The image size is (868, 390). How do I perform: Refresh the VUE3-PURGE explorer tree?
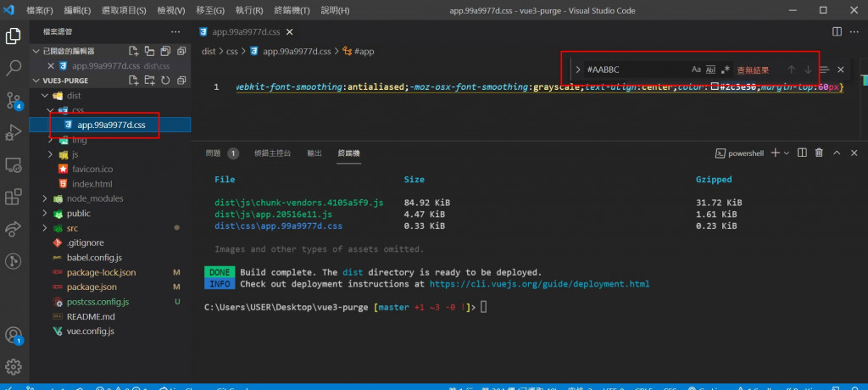coord(165,81)
